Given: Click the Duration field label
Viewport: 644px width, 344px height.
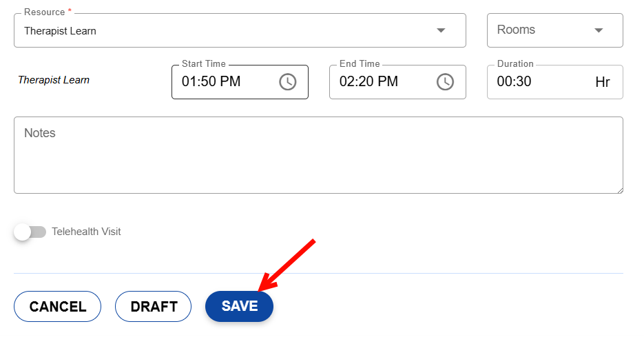Looking at the screenshot, I should tap(515, 64).
